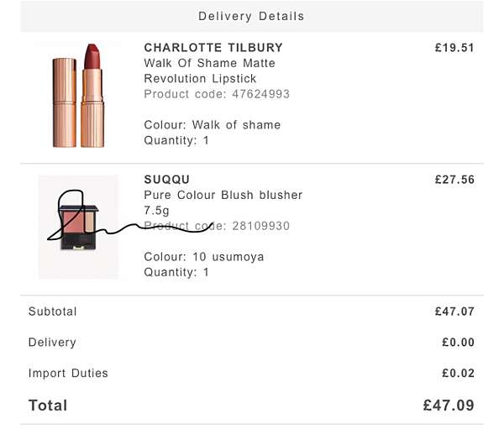The width and height of the screenshot is (504, 429).
Task: Click the £47.09 total amount
Action: (449, 405)
